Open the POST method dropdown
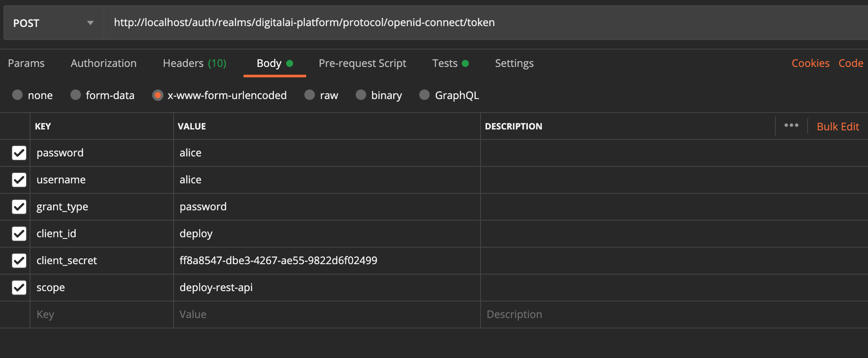Screen dimensions: 868x358 53,23
